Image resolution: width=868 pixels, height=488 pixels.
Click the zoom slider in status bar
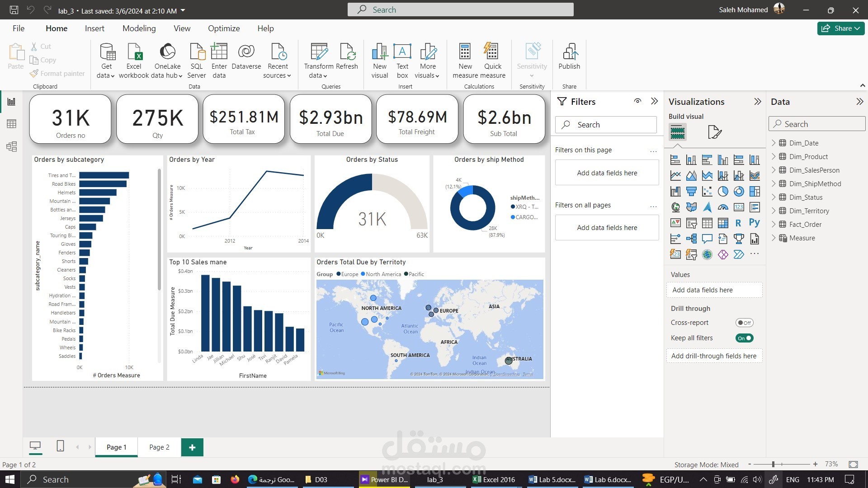[774, 464]
